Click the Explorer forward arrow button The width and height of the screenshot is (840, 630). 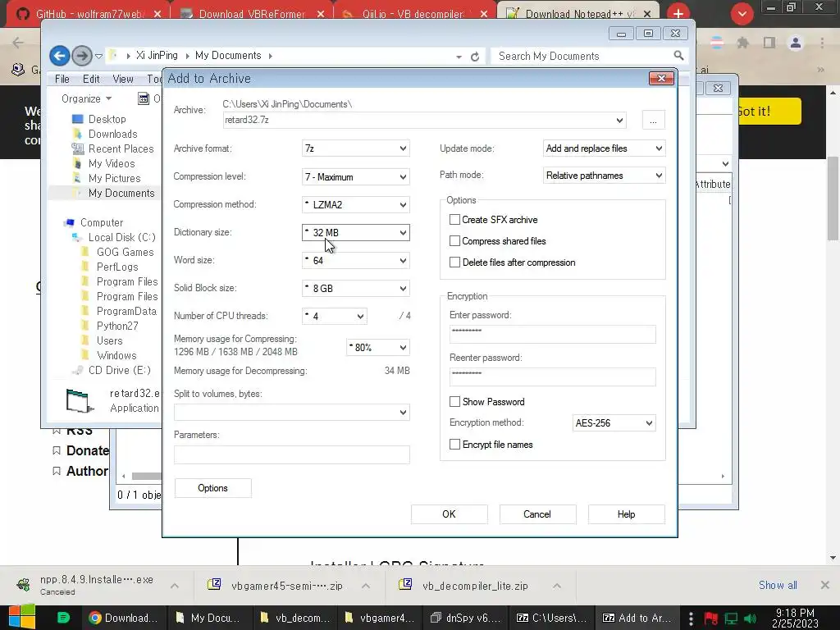(x=81, y=56)
